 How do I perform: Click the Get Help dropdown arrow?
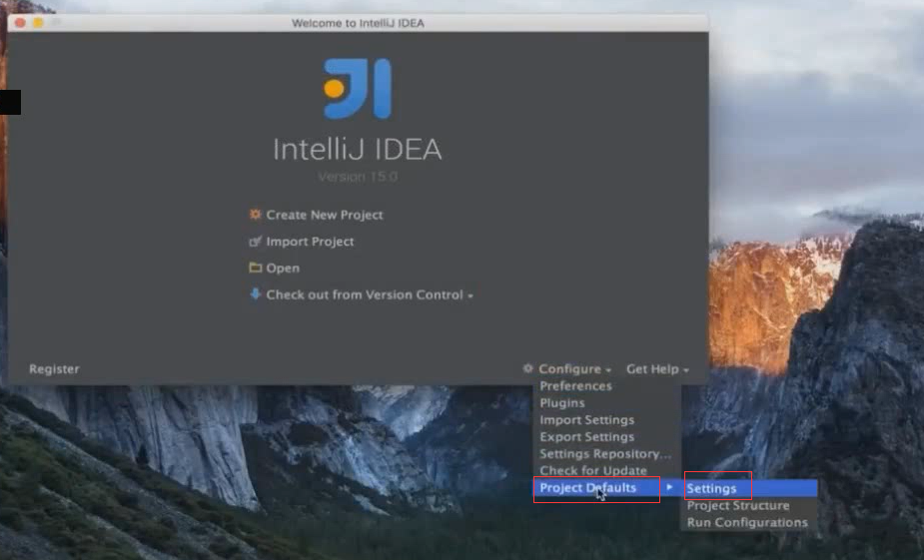click(x=686, y=370)
